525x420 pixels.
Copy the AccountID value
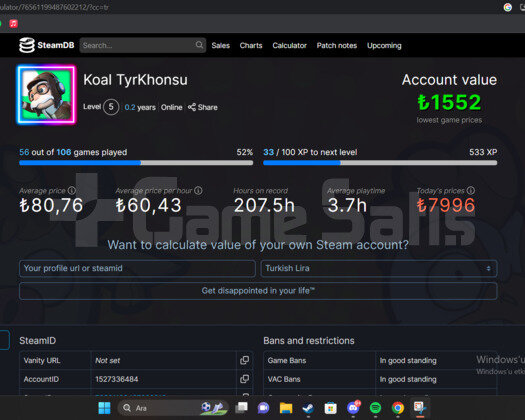click(x=244, y=379)
